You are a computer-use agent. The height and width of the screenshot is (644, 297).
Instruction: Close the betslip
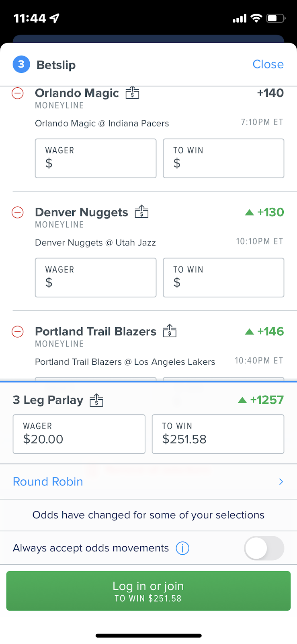268,64
